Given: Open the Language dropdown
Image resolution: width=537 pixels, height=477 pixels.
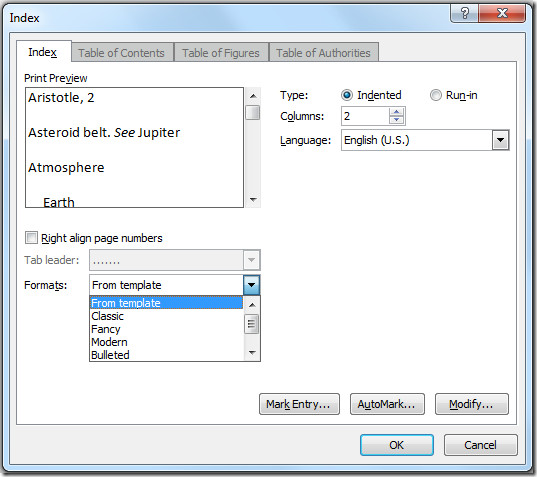Looking at the screenshot, I should 500,140.
